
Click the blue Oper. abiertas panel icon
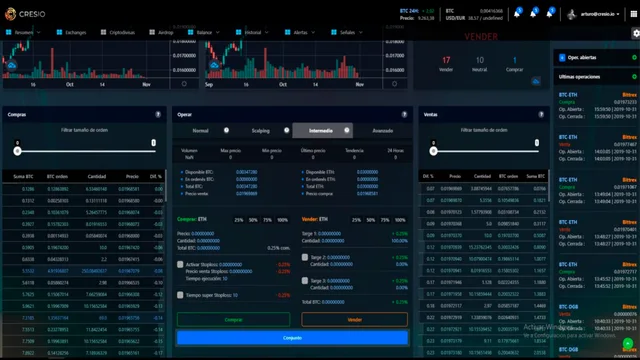pos(562,58)
